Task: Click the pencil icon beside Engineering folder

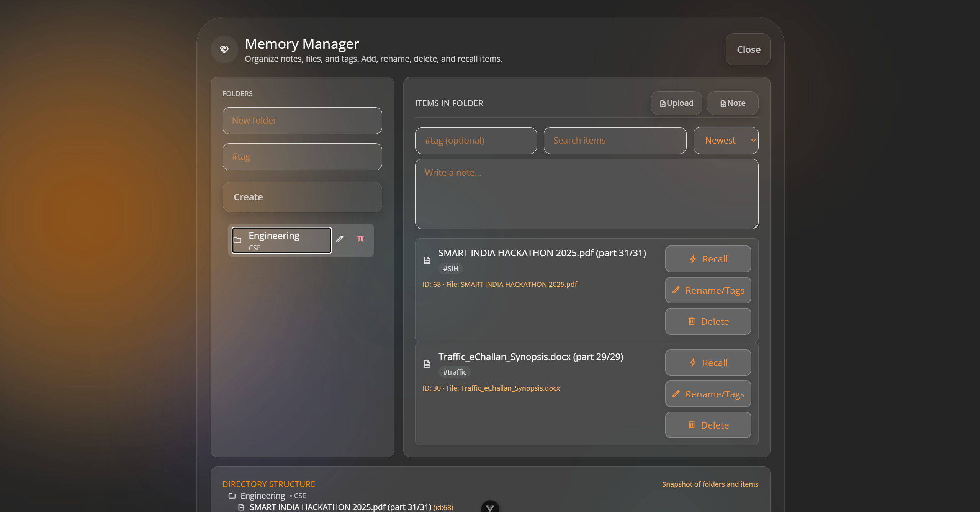Action: point(340,239)
